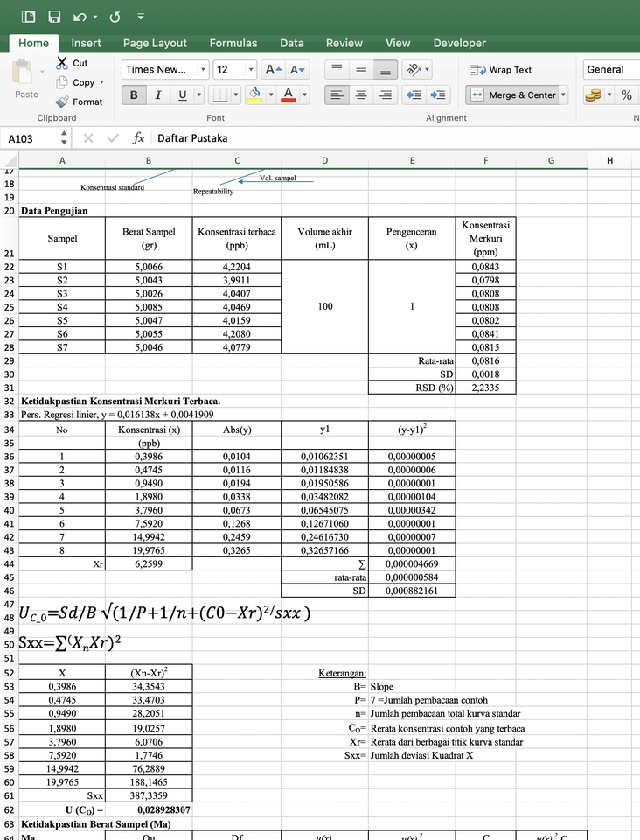Click the formula bar with Daftar Pustaka
640x840 pixels.
(396, 138)
